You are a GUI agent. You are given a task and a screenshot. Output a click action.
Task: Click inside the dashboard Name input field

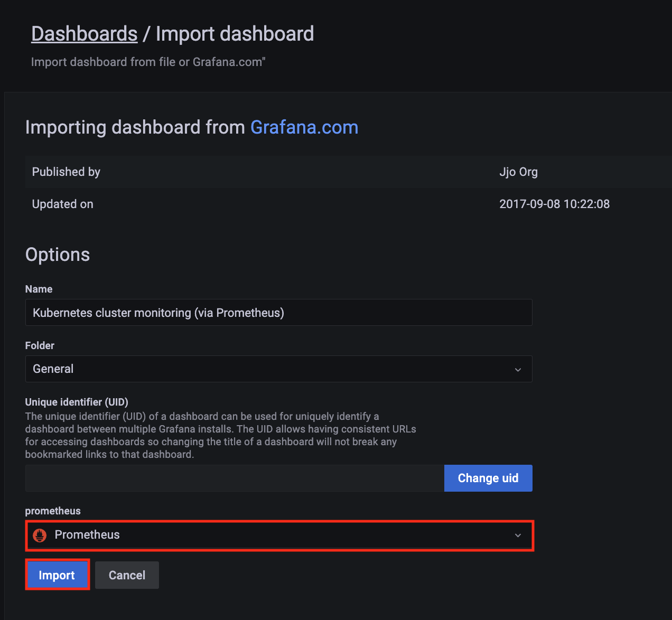pyautogui.click(x=278, y=312)
